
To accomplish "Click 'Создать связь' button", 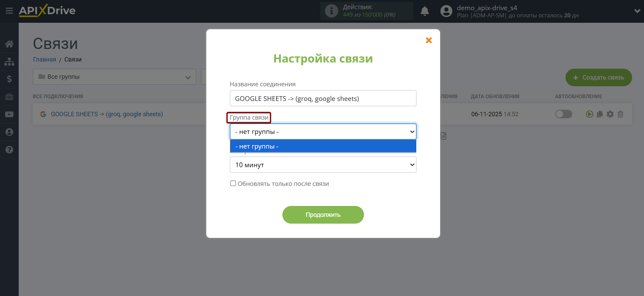I will tap(599, 77).
